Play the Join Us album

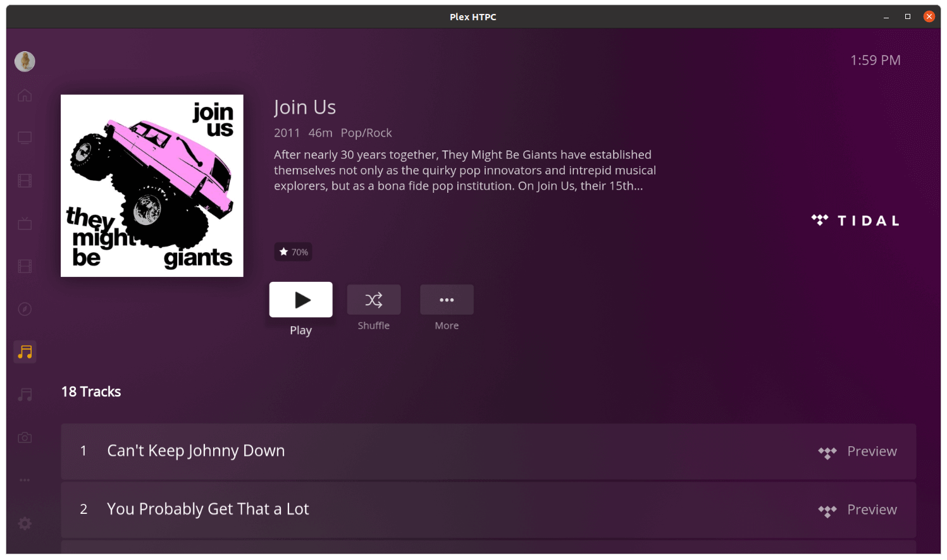click(x=300, y=300)
